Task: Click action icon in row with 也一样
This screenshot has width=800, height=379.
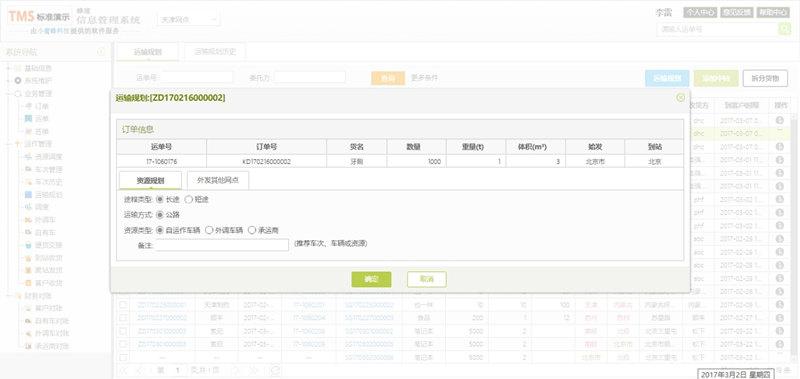Action: click(x=779, y=305)
